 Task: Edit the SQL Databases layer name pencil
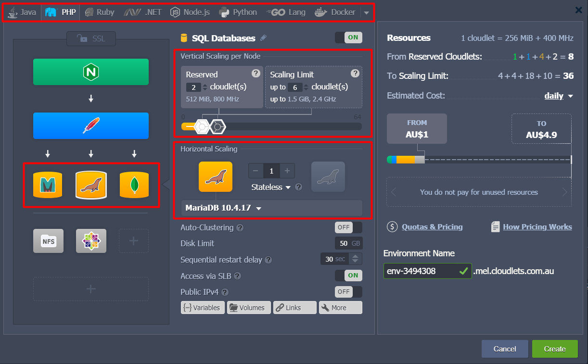click(263, 38)
